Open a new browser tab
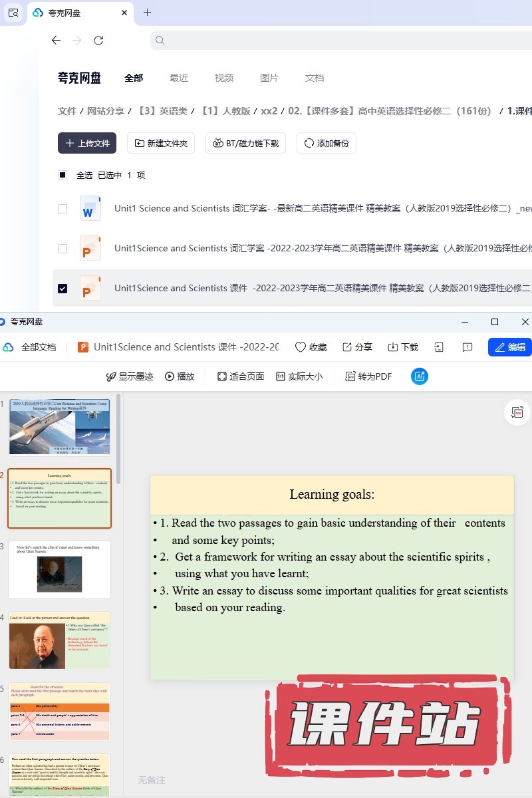 click(x=147, y=13)
